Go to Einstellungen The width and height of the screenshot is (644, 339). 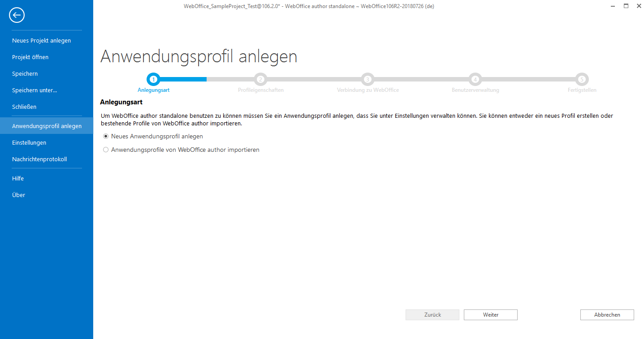pyautogui.click(x=47, y=142)
